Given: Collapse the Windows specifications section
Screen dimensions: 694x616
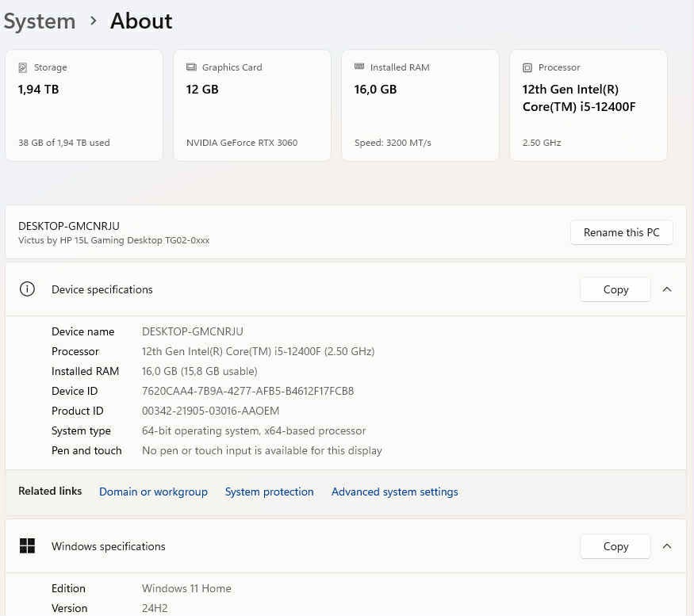Looking at the screenshot, I should [x=667, y=546].
